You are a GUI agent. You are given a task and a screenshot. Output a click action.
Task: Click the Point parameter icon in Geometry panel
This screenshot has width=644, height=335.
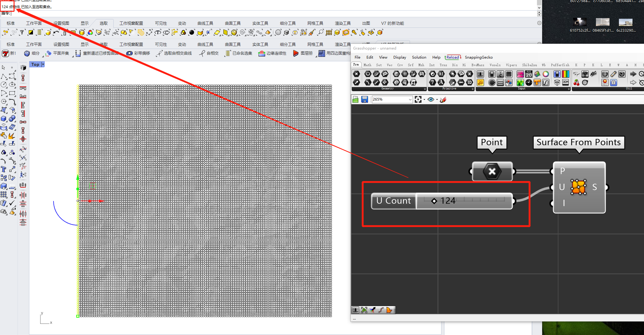356,74
